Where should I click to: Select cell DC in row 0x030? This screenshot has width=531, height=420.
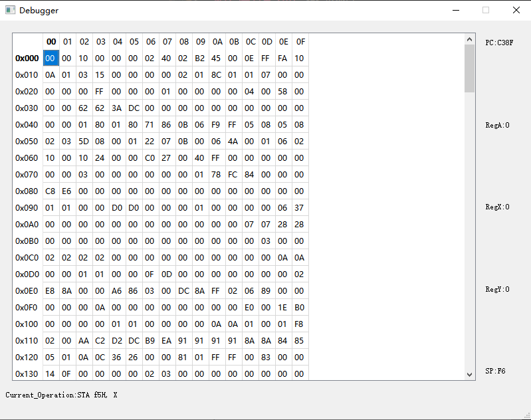[134, 108]
